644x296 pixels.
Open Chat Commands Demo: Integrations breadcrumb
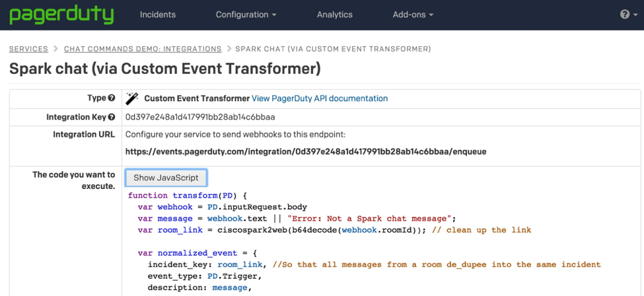[x=143, y=49]
